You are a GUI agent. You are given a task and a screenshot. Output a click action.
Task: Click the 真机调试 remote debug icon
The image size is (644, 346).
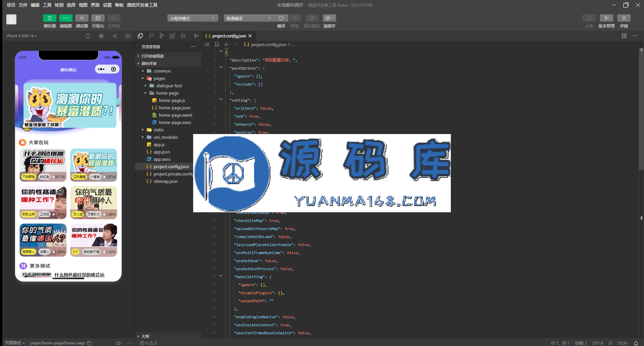coord(312,18)
